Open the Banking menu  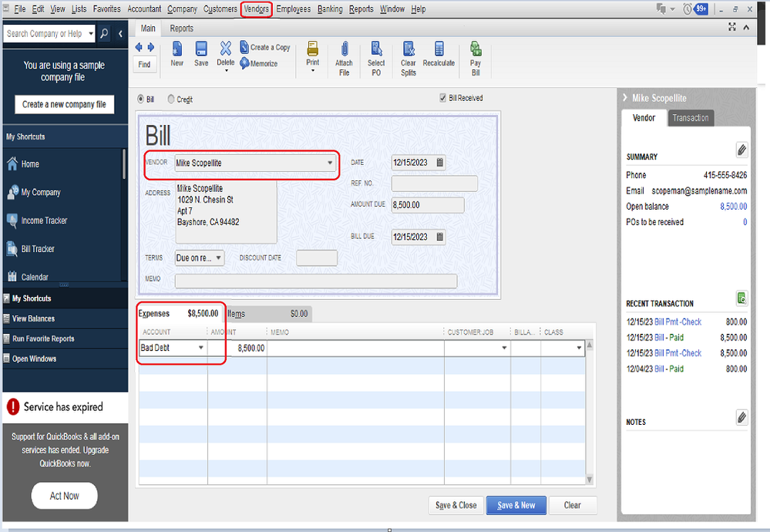(330, 8)
